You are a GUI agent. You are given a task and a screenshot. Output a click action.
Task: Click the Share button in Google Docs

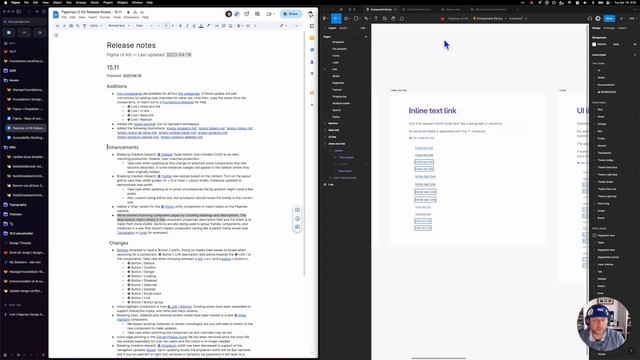[291, 14]
